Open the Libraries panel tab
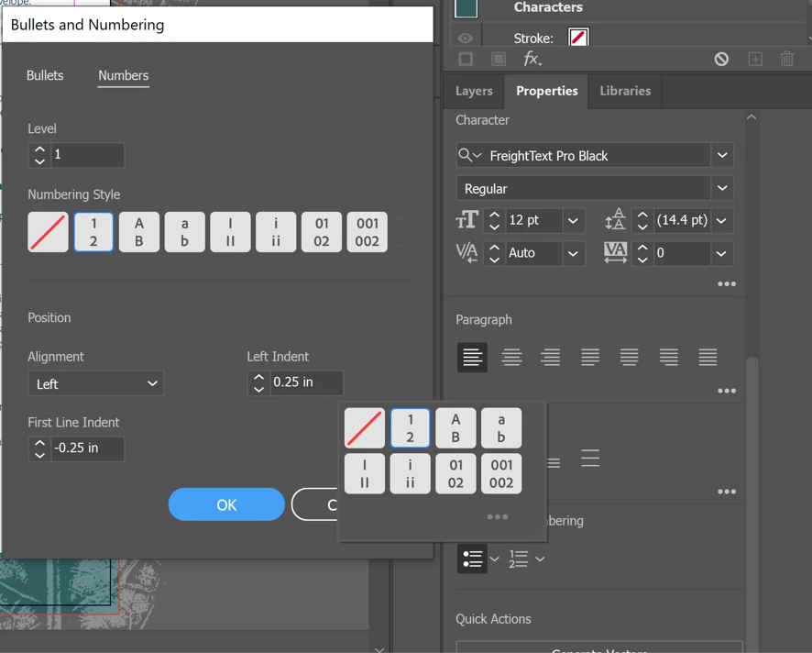Image resolution: width=812 pixels, height=653 pixels. (625, 91)
